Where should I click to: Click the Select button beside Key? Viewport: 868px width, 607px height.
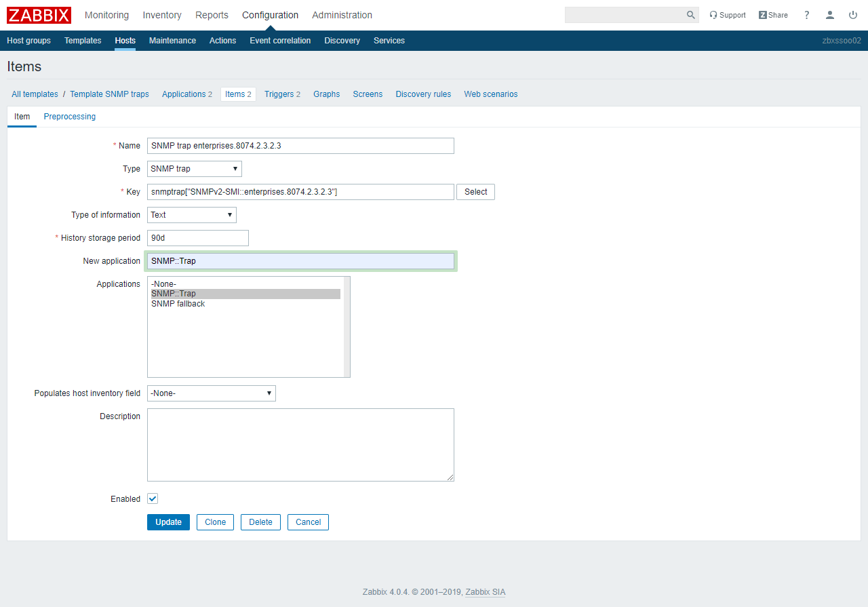(x=475, y=192)
